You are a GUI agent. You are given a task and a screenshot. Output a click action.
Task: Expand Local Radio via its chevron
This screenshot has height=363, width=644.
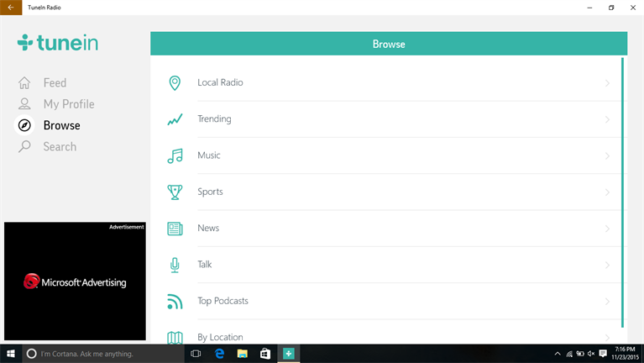pyautogui.click(x=607, y=83)
